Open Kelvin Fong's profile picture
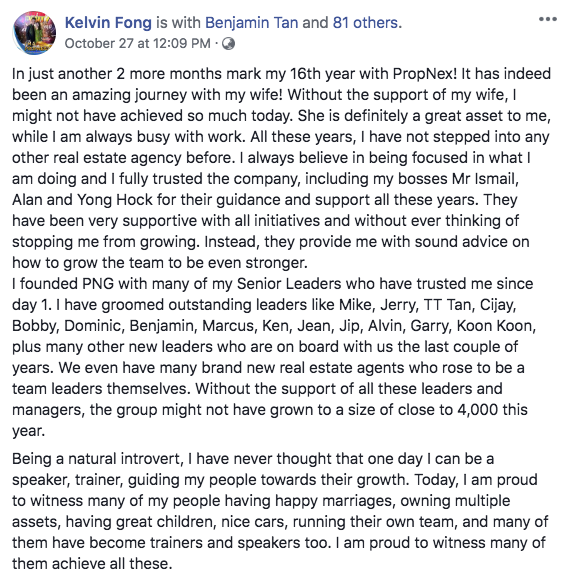 [34, 33]
